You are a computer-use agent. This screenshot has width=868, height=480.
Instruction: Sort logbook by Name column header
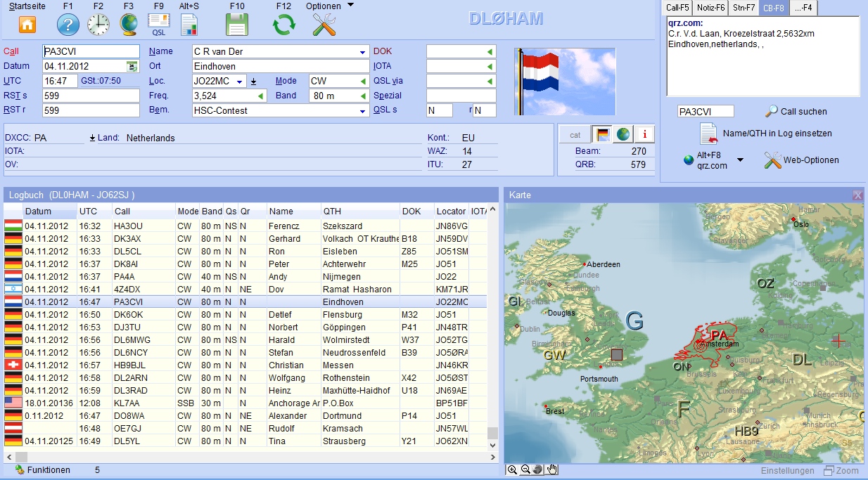(x=293, y=211)
